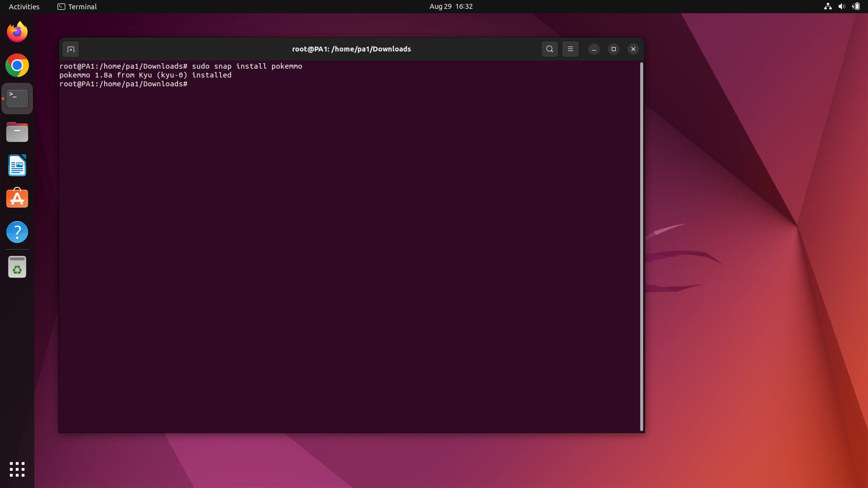Screen dimensions: 868x488
Task: Click the volume indicator in the top bar
Action: pyautogui.click(x=841, y=6)
